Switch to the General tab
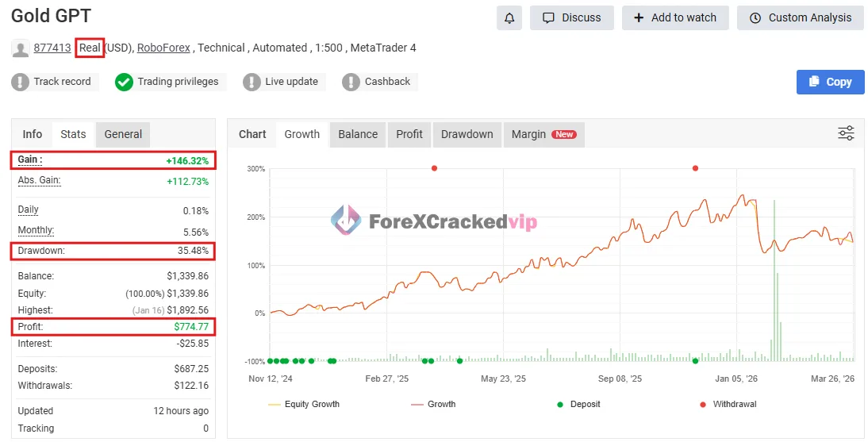Image resolution: width=868 pixels, height=442 pixels. click(x=123, y=135)
